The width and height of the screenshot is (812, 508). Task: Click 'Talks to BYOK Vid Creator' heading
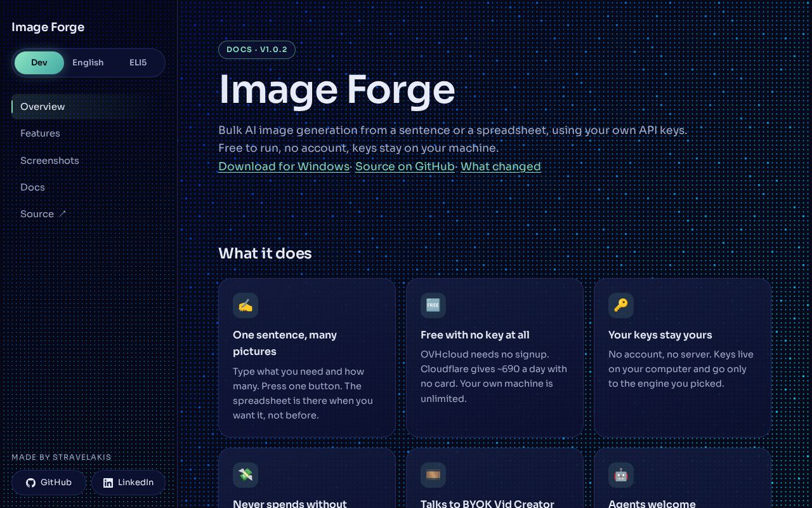coord(487,504)
